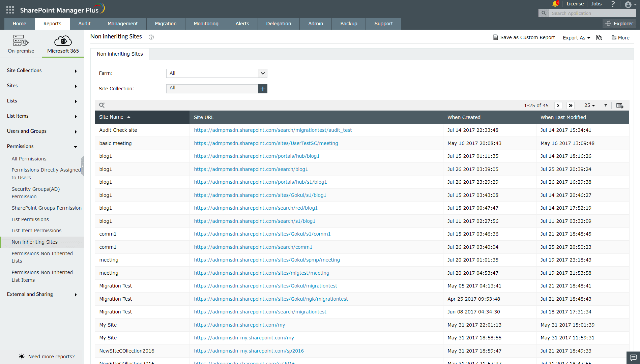Viewport: 640px width, 364px height.
Task: Switch to the Audit tab
Action: pos(84,24)
